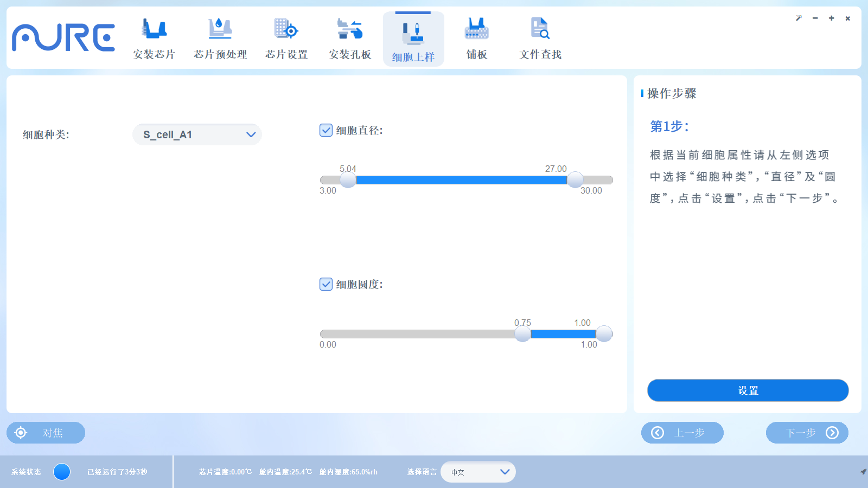Minimize the window with the minus icon
868x488 pixels.
click(x=815, y=18)
